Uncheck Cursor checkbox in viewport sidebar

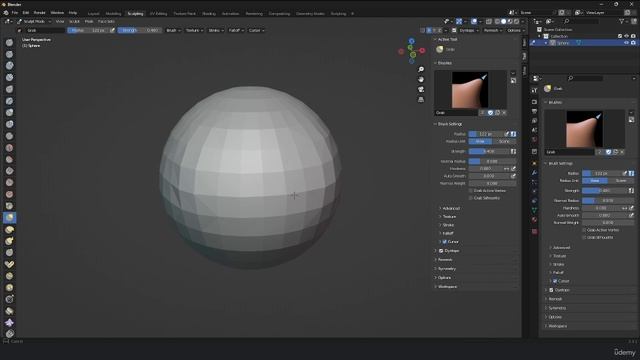pyautogui.click(x=445, y=242)
